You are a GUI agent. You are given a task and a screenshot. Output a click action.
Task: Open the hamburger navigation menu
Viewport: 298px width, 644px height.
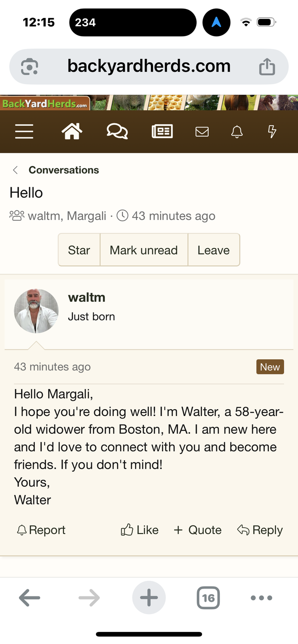[24, 131]
